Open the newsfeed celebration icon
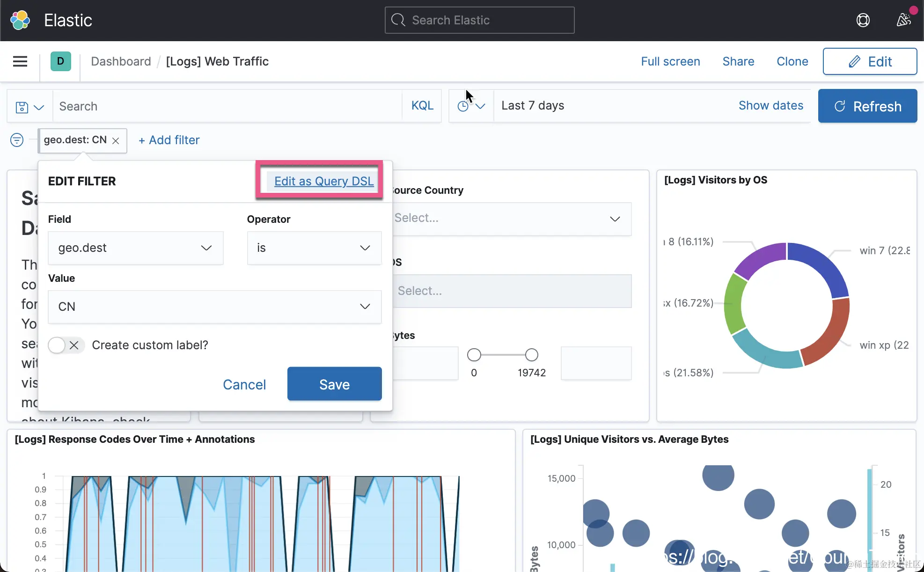Viewport: 924px width, 572px height. point(903,20)
